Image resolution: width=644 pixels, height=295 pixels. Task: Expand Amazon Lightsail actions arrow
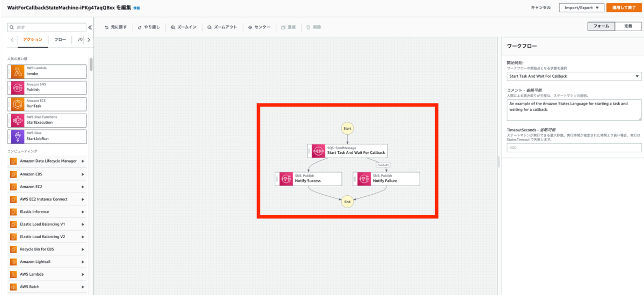coord(83,262)
